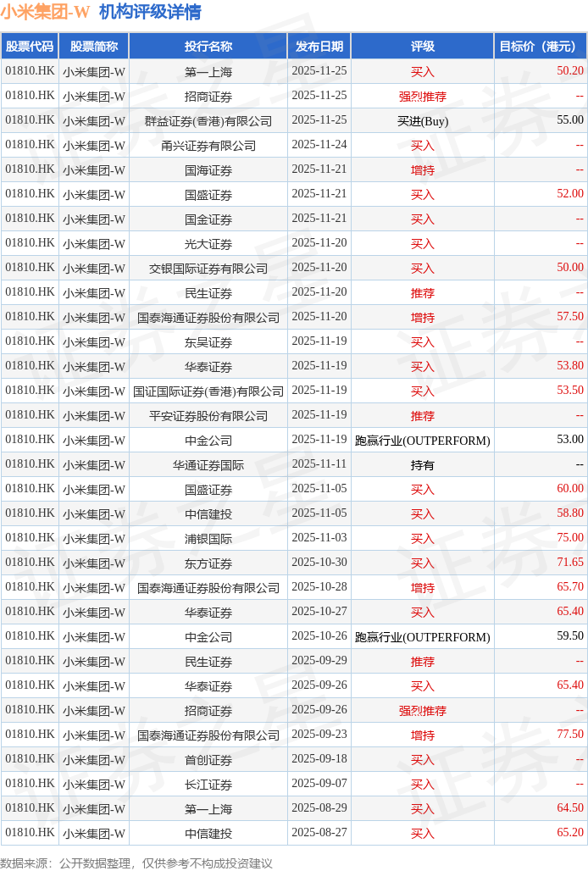Select the 股票代码 column header
This screenshot has height=871, width=588.
coord(30,46)
